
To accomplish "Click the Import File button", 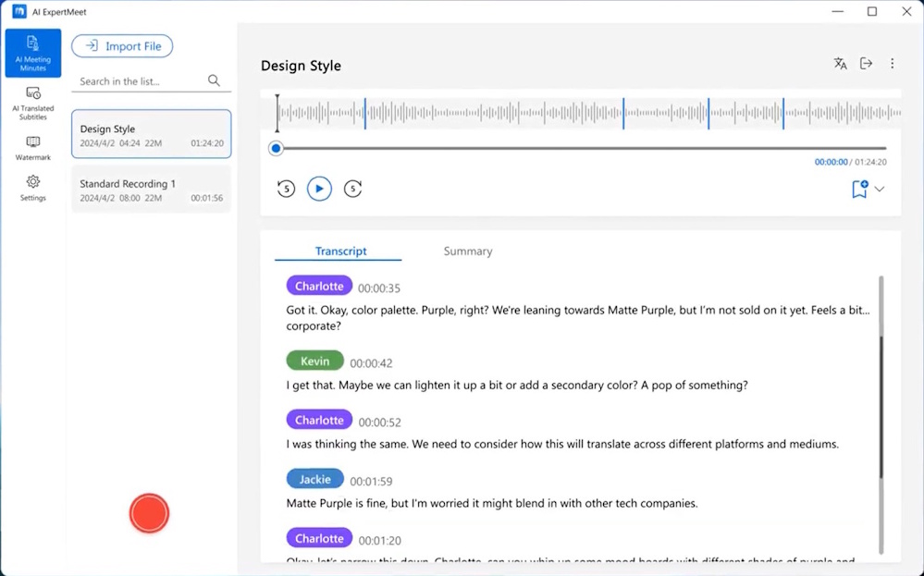I will 122,46.
